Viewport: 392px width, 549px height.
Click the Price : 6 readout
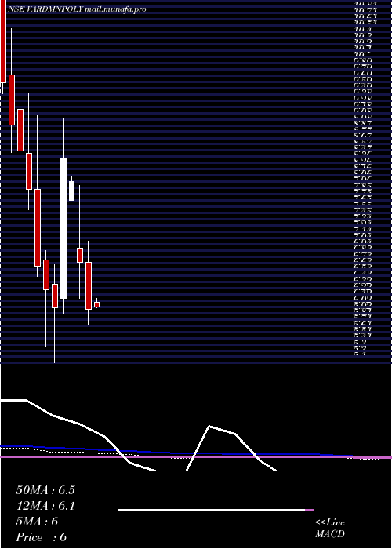coord(42,537)
